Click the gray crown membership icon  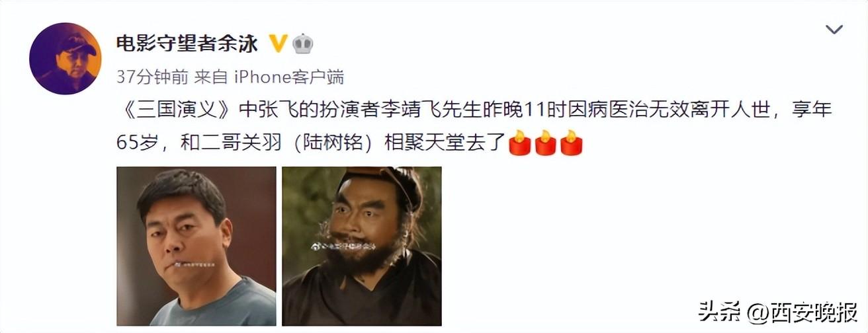pos(302,44)
